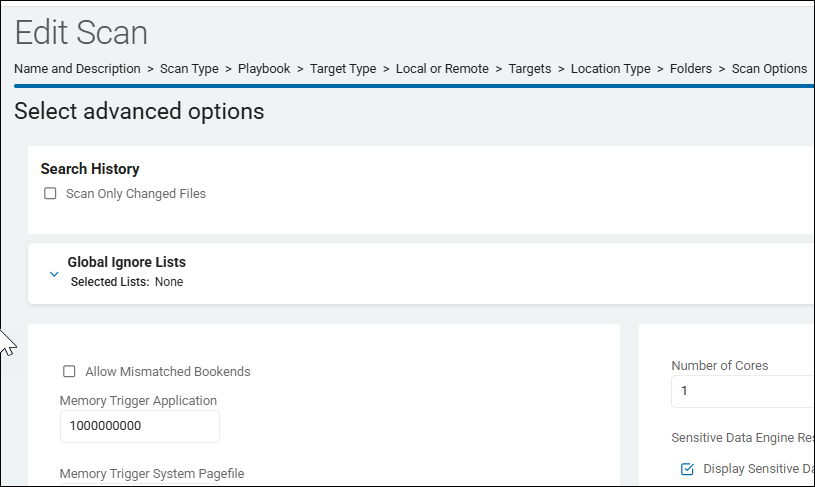
Task: Go to Name and Description step
Action: click(77, 69)
